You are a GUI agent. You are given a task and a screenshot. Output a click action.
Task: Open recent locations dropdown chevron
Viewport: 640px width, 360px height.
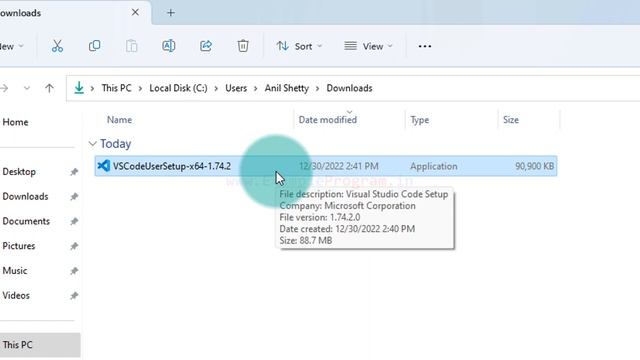pos(27,88)
